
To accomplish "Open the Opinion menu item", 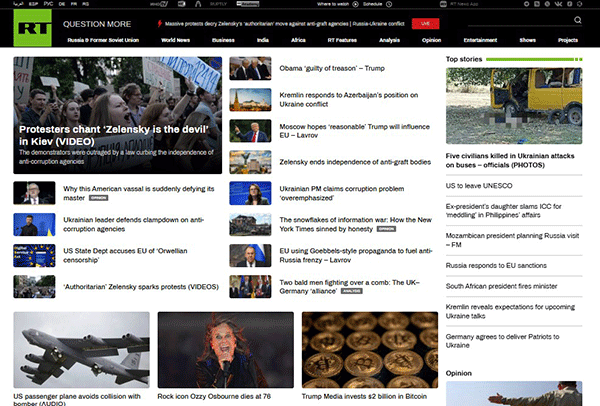I will coord(431,40).
